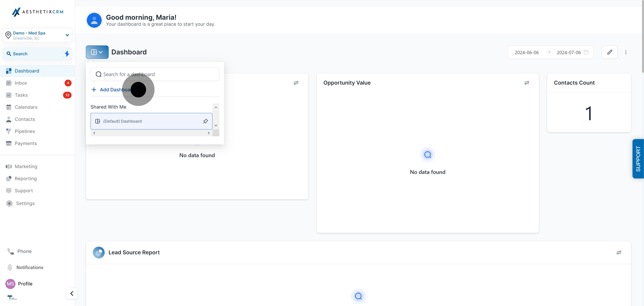Viewport: 644px width, 306px height.
Task: Open the date range calendar icon
Action: point(586,52)
